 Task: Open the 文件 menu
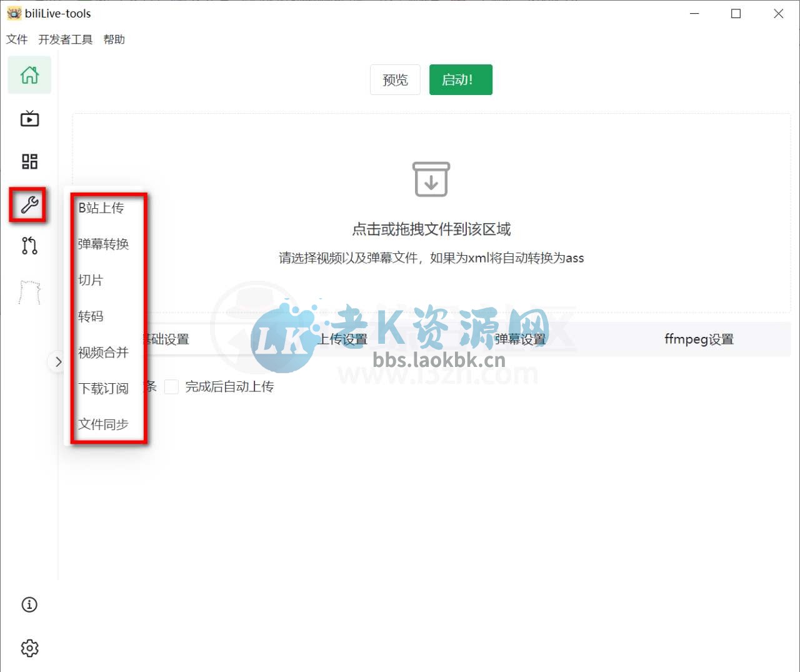pos(17,39)
